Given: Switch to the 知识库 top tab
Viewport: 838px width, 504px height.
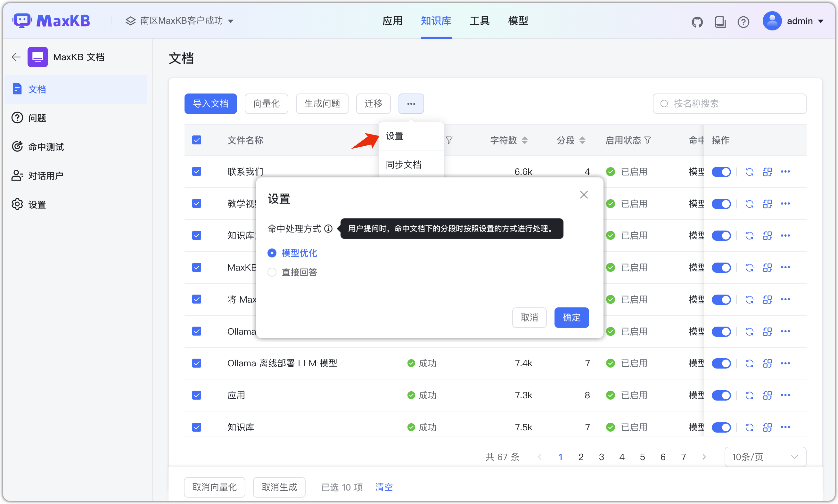Looking at the screenshot, I should pos(436,21).
